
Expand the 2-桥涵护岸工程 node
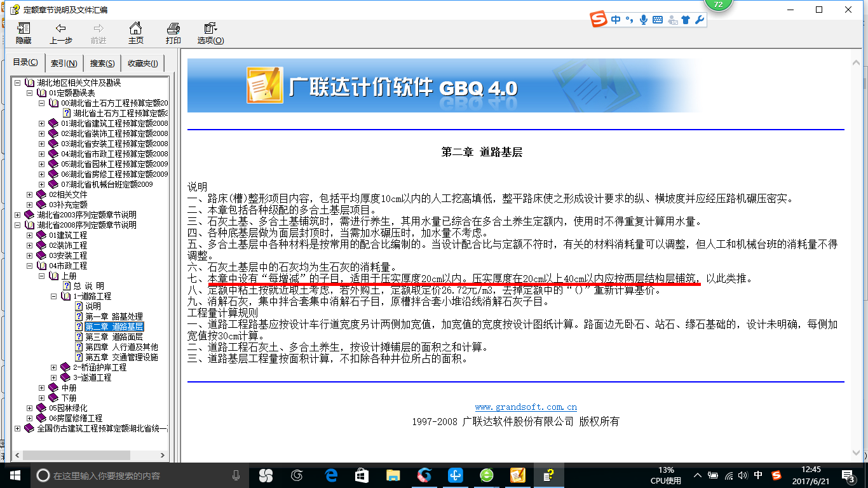(x=53, y=367)
